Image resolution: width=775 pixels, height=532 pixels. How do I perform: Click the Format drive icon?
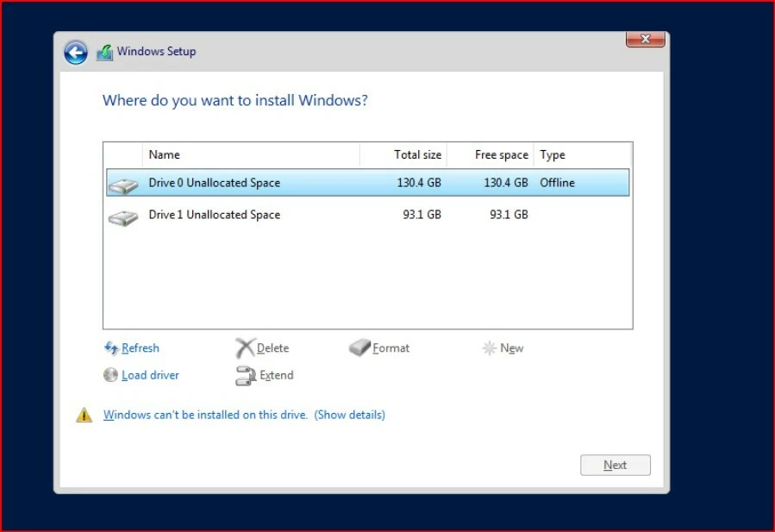pyautogui.click(x=359, y=347)
